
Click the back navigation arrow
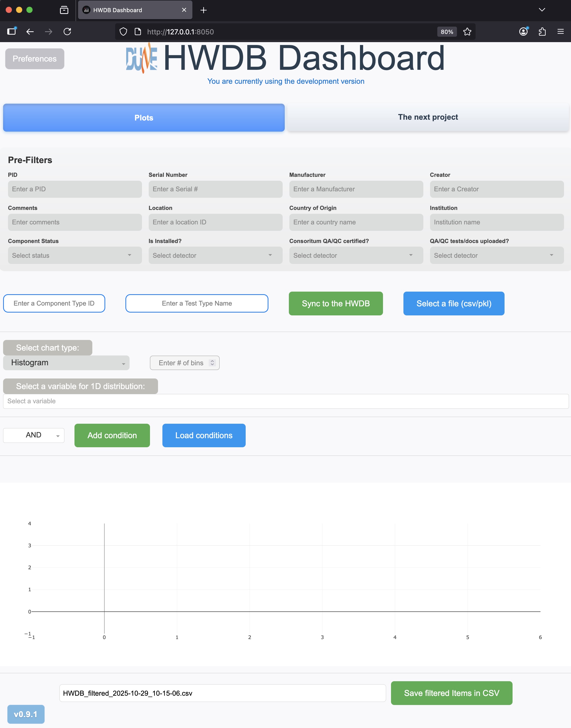[x=30, y=32]
